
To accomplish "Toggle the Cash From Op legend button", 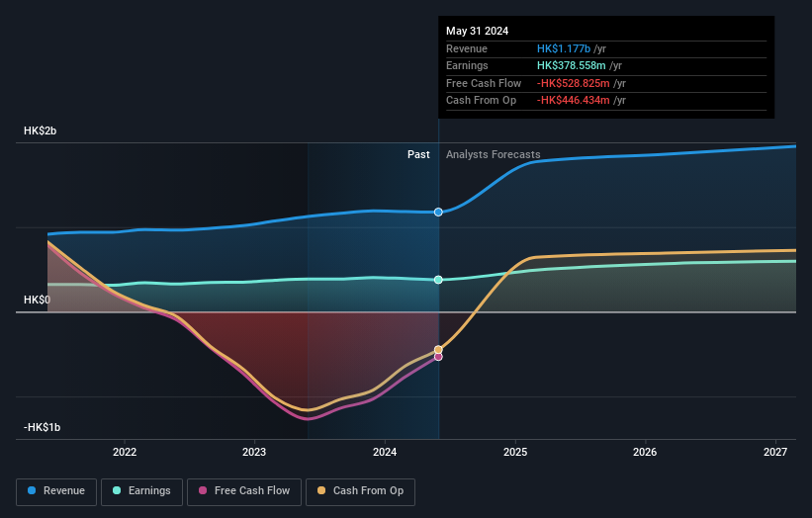I will point(360,491).
